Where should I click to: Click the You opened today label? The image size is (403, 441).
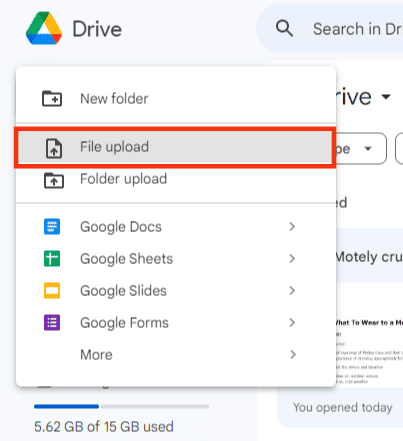pyautogui.click(x=343, y=407)
